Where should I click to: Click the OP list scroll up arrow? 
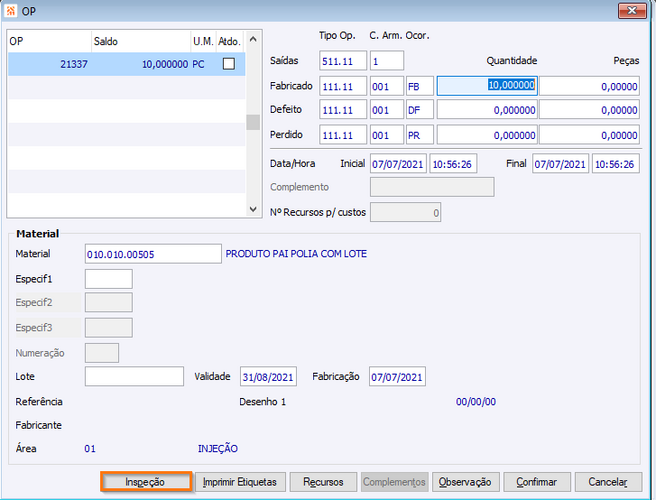[x=253, y=39]
